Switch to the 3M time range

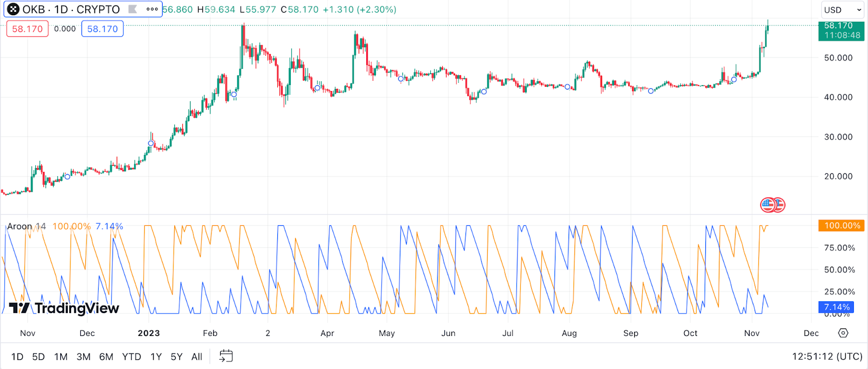(84, 357)
